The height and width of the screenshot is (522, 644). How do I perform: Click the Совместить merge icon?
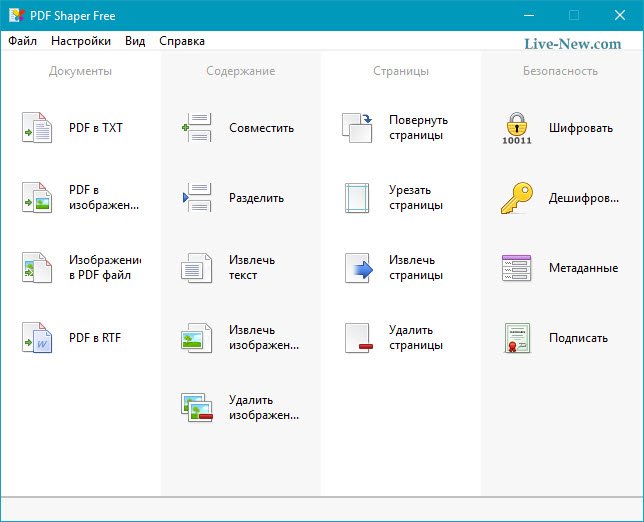pyautogui.click(x=197, y=128)
